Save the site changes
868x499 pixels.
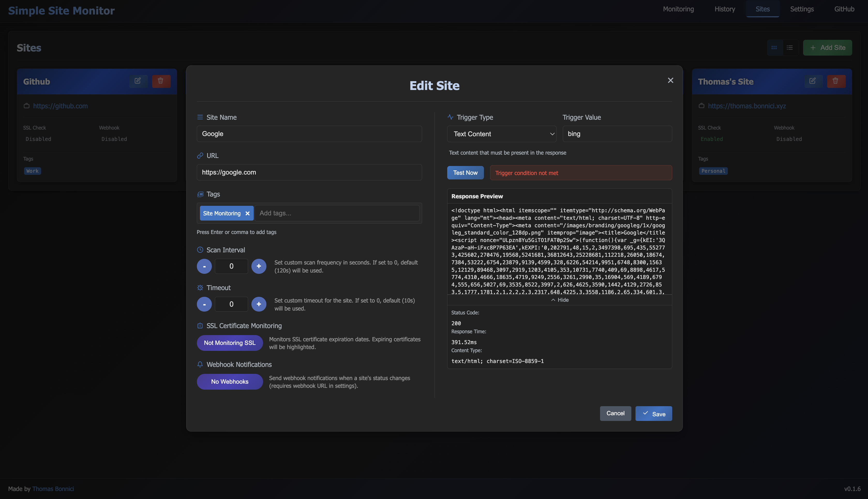(653, 414)
